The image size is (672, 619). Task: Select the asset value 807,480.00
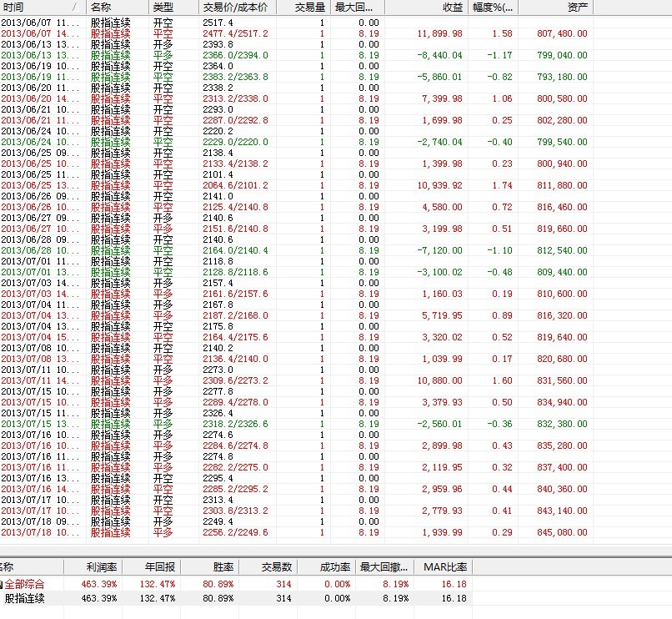pos(562,33)
